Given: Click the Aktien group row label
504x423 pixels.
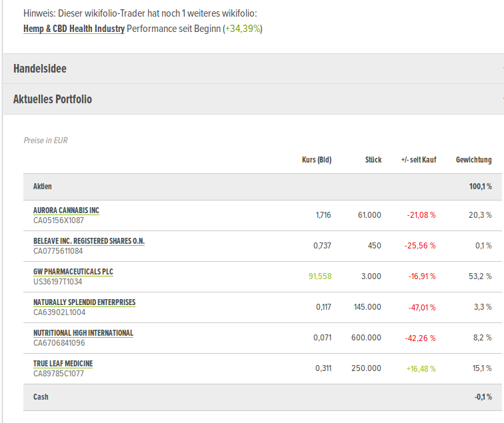Looking at the screenshot, I should coord(43,187).
